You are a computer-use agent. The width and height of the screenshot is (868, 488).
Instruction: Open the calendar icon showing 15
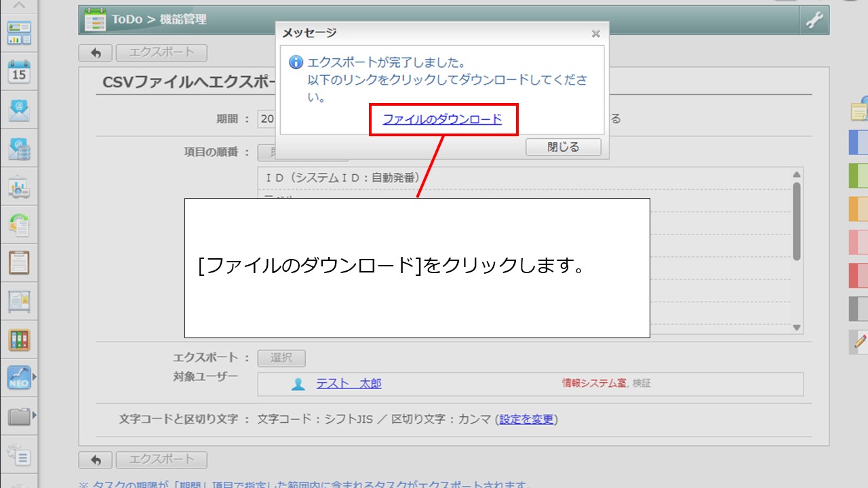click(19, 71)
